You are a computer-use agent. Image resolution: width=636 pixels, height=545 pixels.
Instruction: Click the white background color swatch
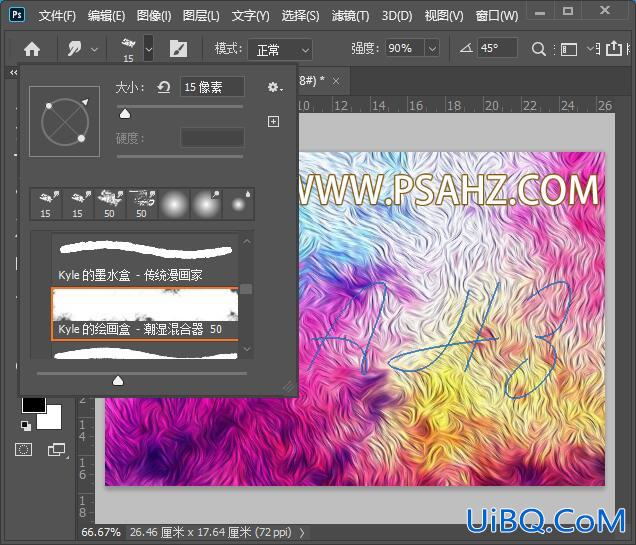point(50,418)
